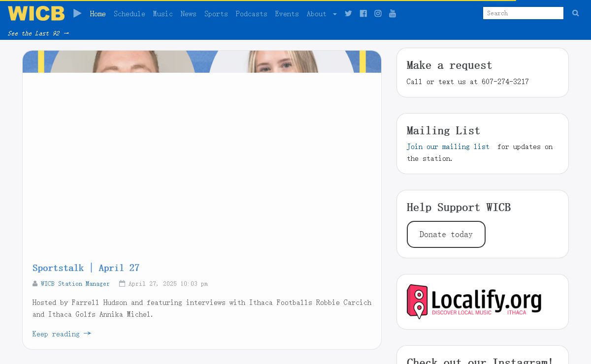The height and width of the screenshot is (364, 591).
Task: Go to Home nav item
Action: [x=98, y=14]
